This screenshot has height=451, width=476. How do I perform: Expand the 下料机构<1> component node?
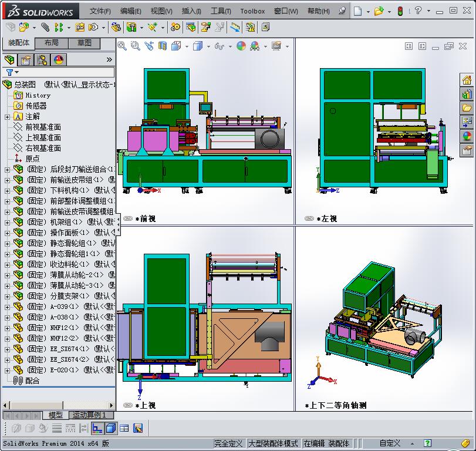click(x=7, y=191)
